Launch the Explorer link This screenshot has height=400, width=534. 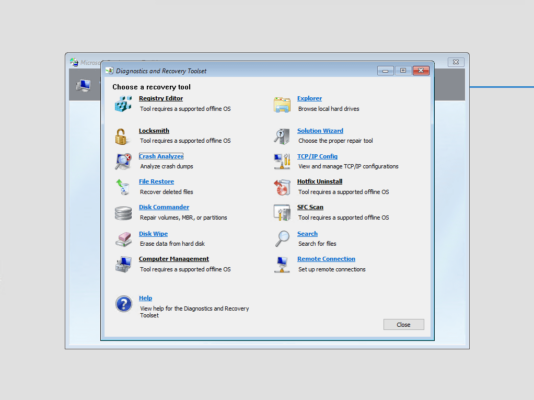tap(310, 98)
